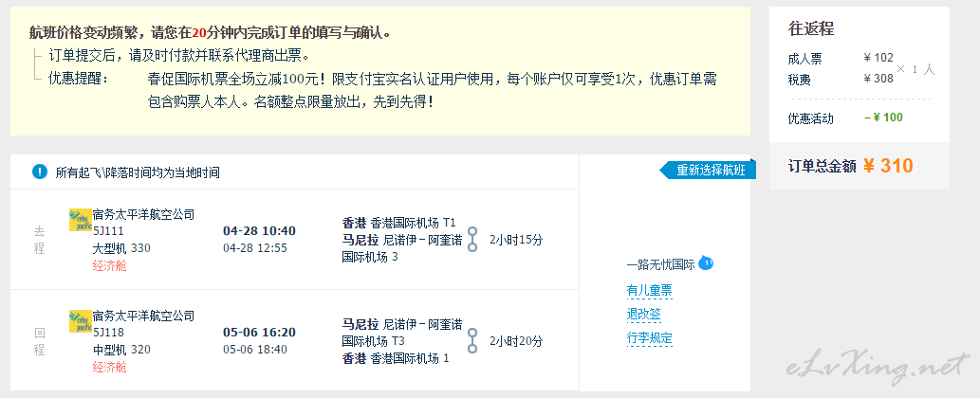Click the 重新选择航班 button
The height and width of the screenshot is (398, 980).
(x=708, y=170)
